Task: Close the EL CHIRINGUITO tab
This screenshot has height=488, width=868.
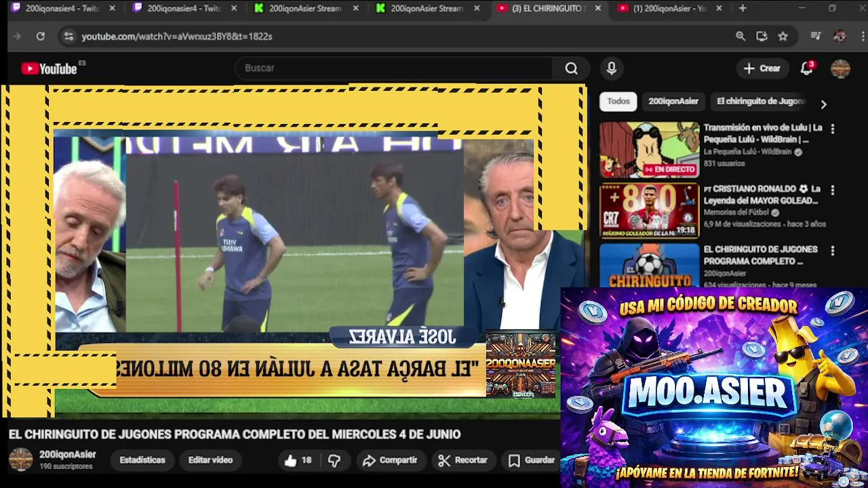Action: (597, 8)
